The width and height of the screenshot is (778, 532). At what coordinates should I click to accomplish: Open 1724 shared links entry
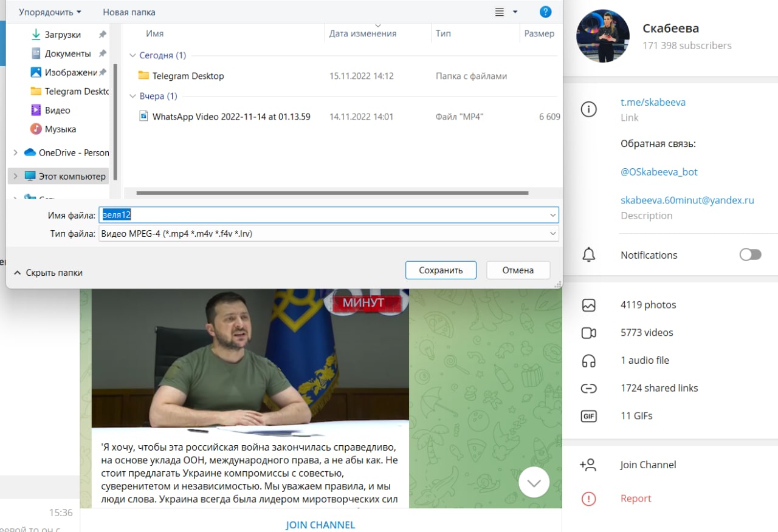tap(659, 388)
